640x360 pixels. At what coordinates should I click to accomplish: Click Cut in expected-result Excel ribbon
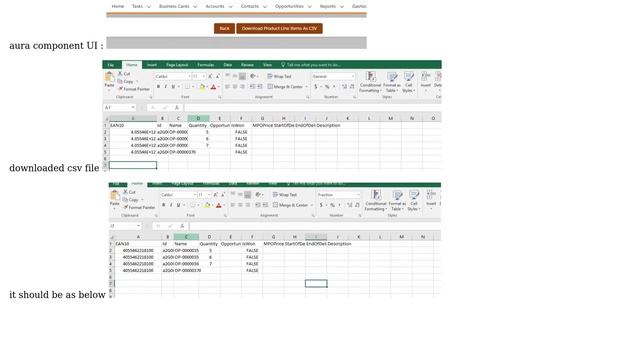coord(129,192)
